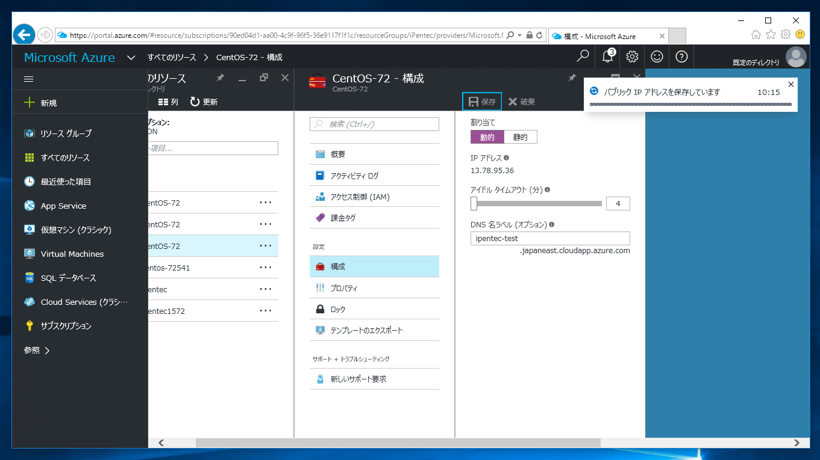Image resolution: width=820 pixels, height=460 pixels.
Task: Restore the resources list blade size
Action: click(264, 78)
